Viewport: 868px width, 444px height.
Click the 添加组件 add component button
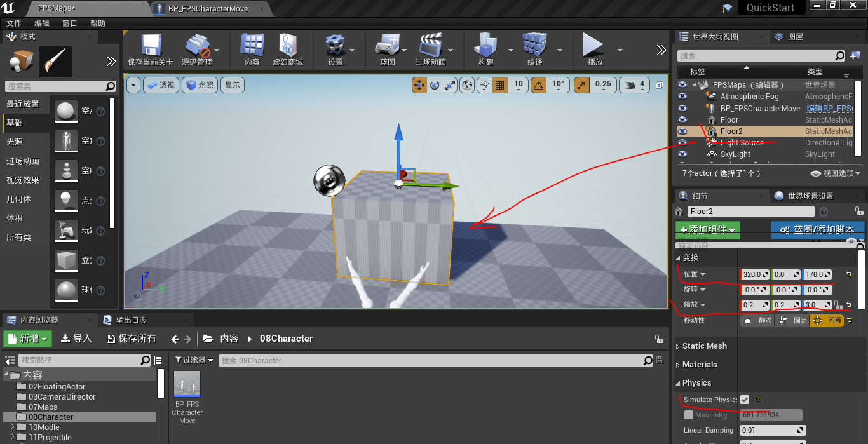(708, 229)
